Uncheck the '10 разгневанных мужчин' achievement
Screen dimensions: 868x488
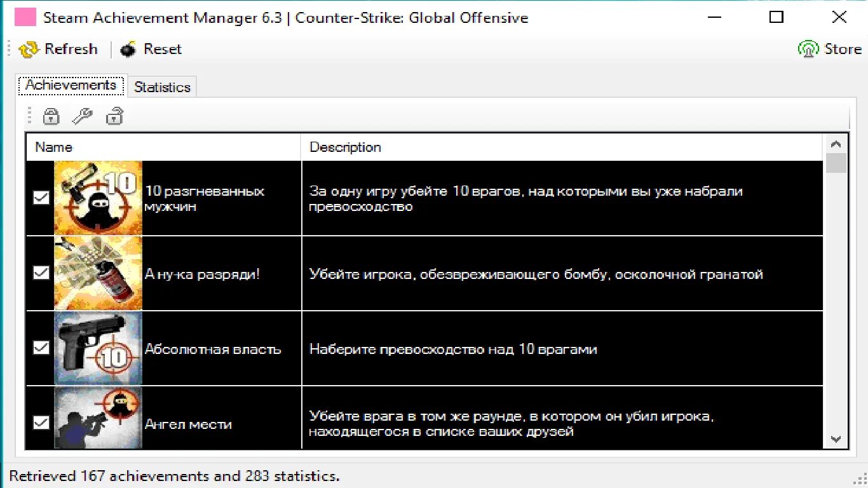coord(41,198)
